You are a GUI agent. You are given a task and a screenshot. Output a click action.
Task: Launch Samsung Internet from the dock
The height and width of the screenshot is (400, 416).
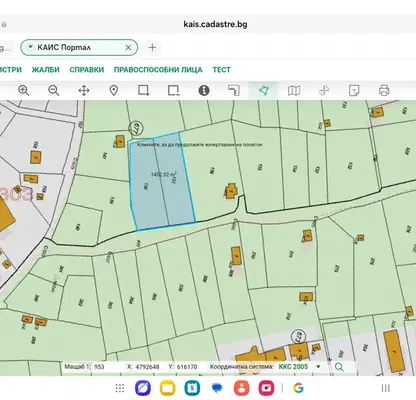tap(143, 388)
